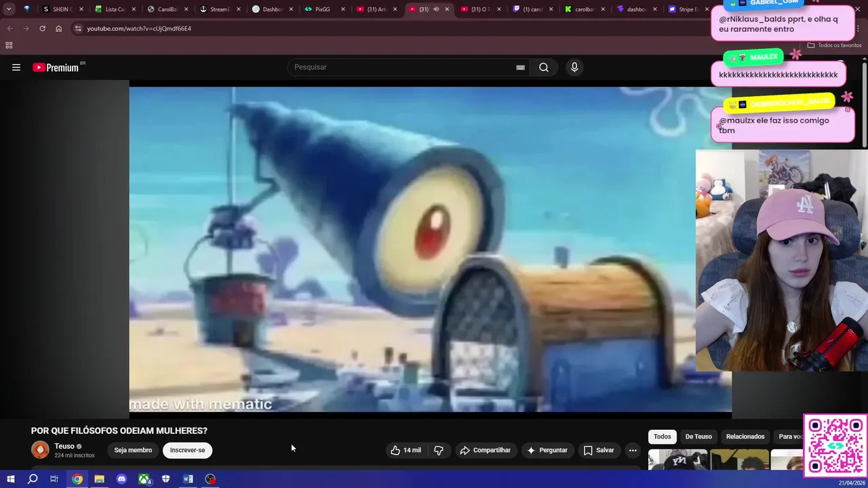The height and width of the screenshot is (488, 868).
Task: Click the 224 mil inscritos subscriber count
Action: click(x=75, y=455)
